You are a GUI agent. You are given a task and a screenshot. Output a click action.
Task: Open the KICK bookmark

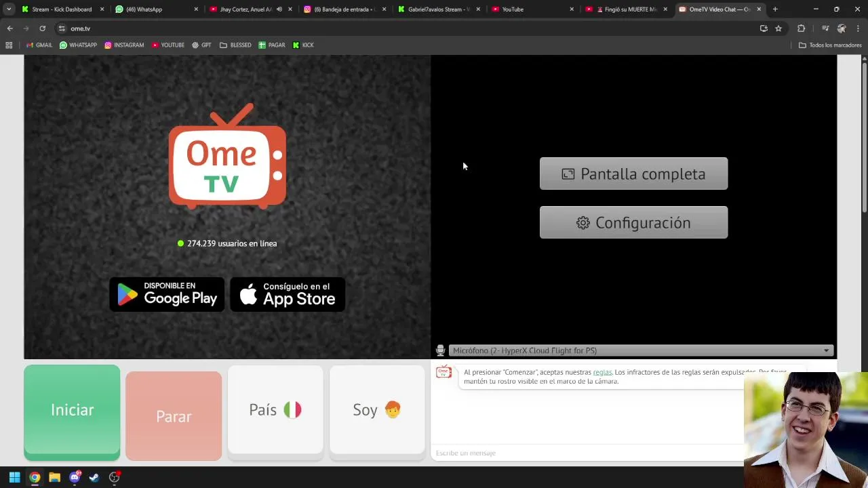coord(303,45)
